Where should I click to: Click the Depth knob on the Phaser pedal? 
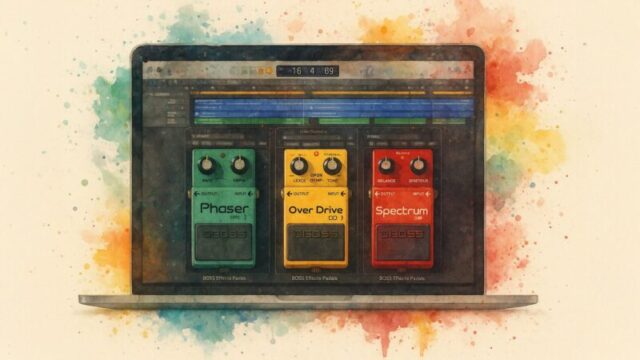pyautogui.click(x=239, y=165)
